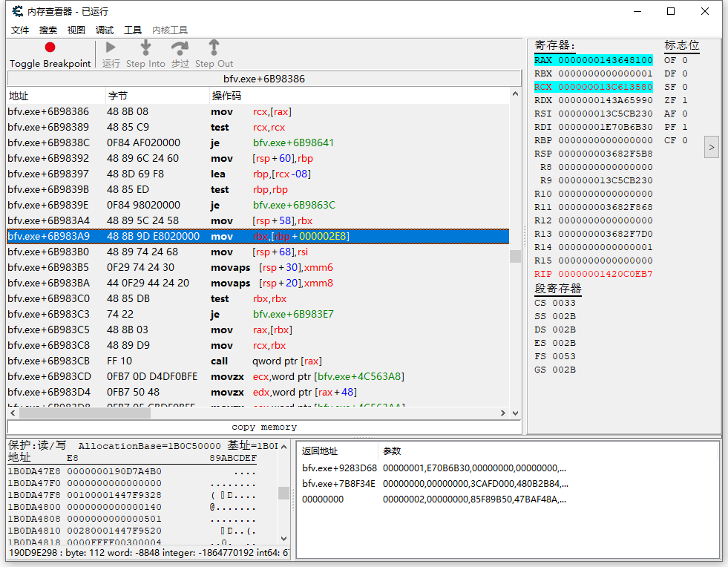The height and width of the screenshot is (567, 728).
Task: Click the AllocationBase=1B0C50000 info text
Action: (149, 446)
